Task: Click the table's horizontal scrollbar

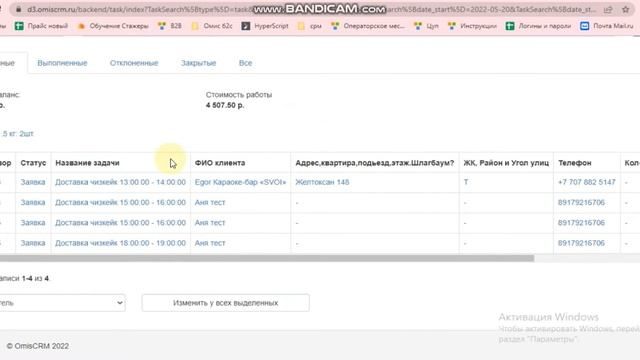Action: (x=267, y=258)
